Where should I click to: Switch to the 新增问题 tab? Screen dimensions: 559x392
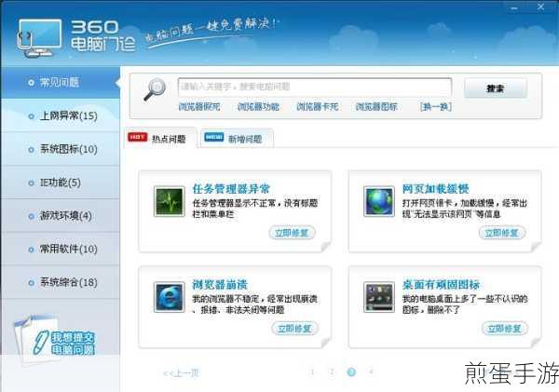coord(237,138)
